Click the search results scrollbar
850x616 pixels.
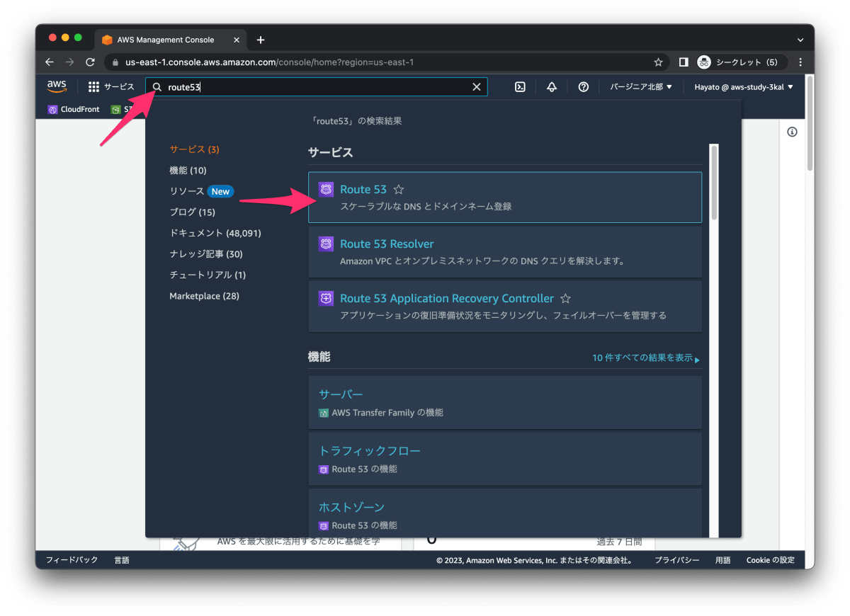[714, 182]
